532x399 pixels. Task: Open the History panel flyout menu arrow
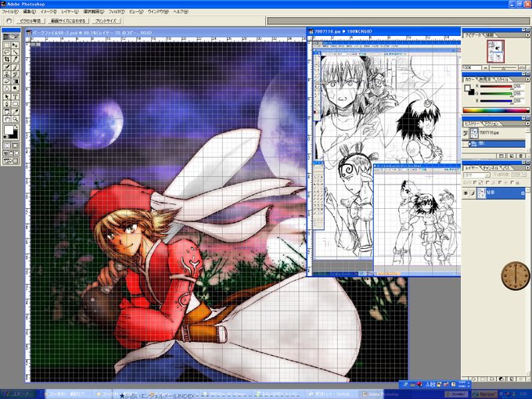527,124
